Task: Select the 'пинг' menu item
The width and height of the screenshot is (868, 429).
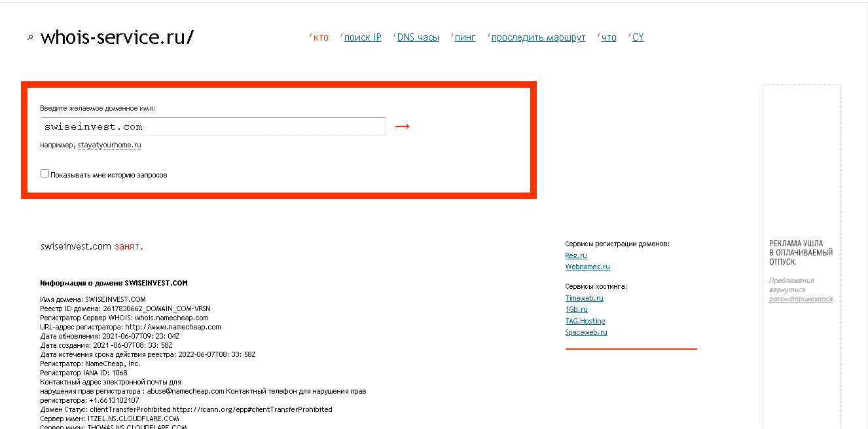Action: [465, 38]
